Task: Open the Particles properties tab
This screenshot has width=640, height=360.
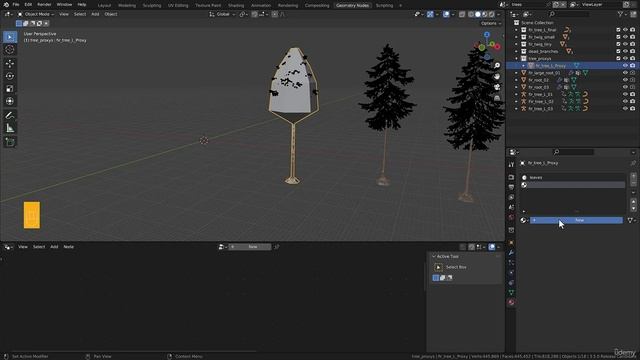Action: (x=511, y=263)
